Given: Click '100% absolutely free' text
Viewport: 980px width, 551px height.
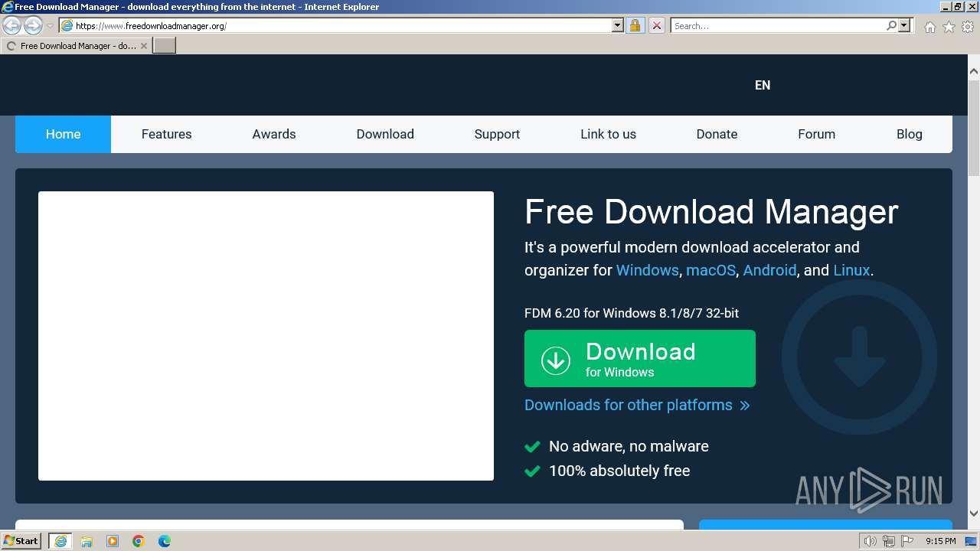Looking at the screenshot, I should [619, 471].
